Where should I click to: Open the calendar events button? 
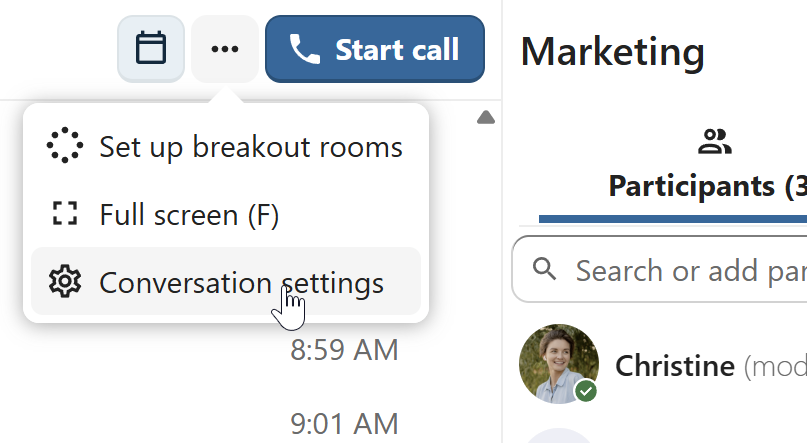click(x=151, y=48)
